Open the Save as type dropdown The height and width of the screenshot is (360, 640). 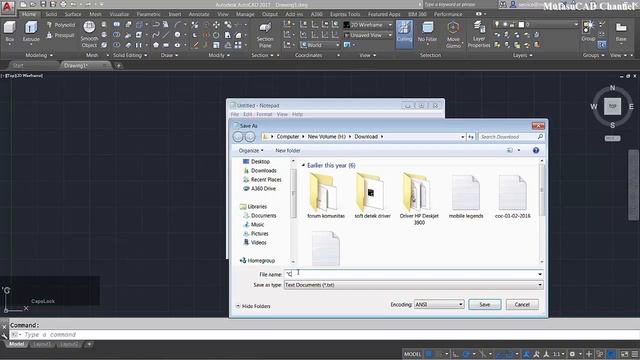[413, 285]
